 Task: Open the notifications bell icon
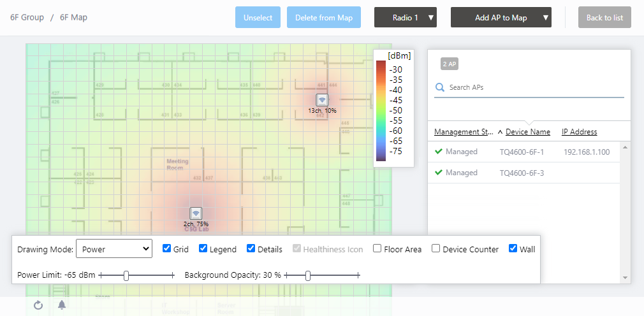[62, 305]
